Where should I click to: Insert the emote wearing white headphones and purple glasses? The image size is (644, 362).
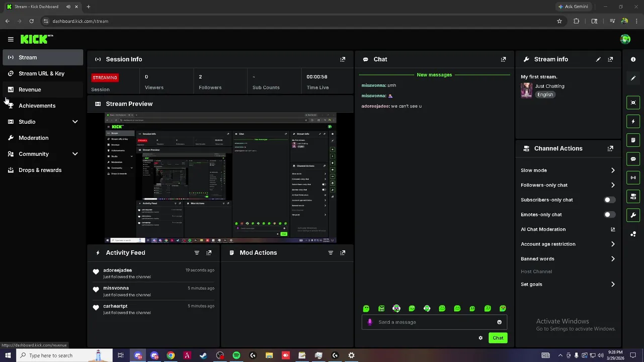[x=396, y=309]
